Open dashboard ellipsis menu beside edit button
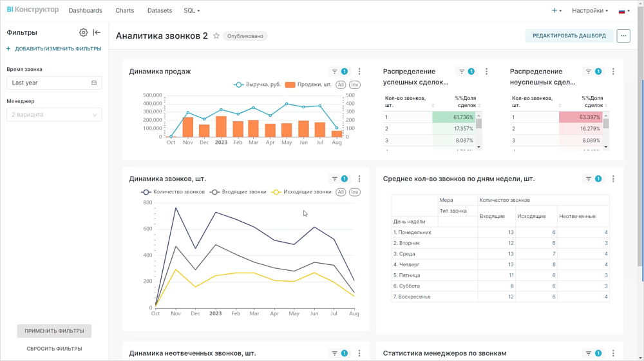This screenshot has height=361, width=644. tap(623, 36)
